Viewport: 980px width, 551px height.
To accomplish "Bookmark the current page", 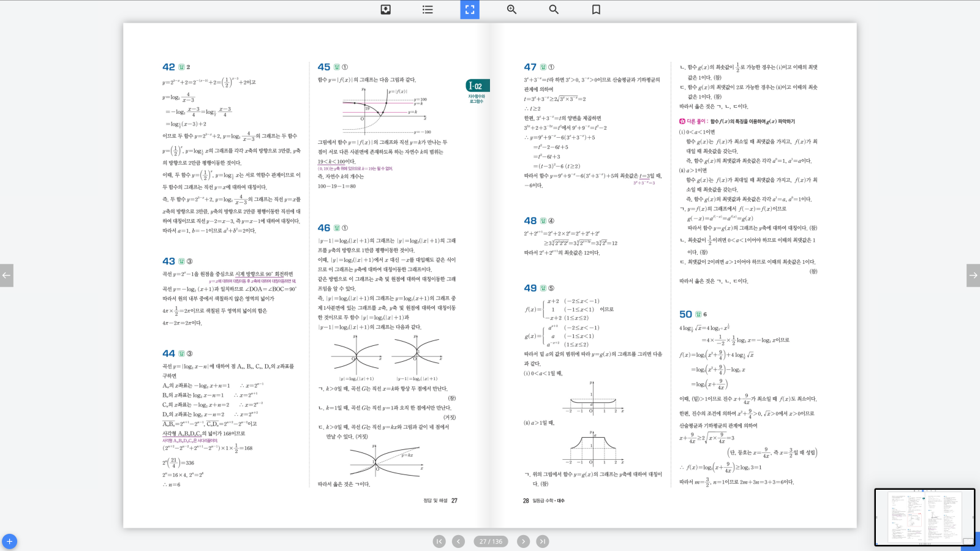I will 596,10.
